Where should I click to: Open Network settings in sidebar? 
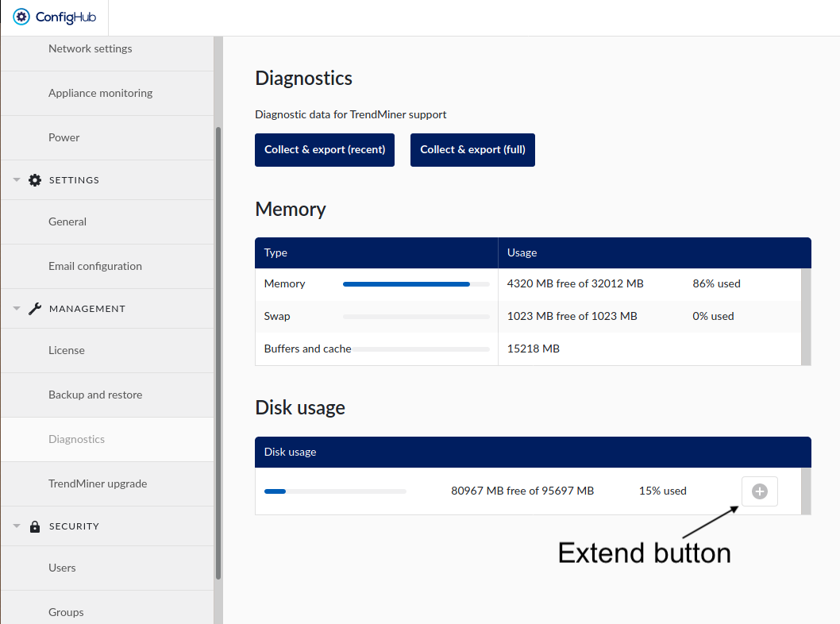click(90, 48)
